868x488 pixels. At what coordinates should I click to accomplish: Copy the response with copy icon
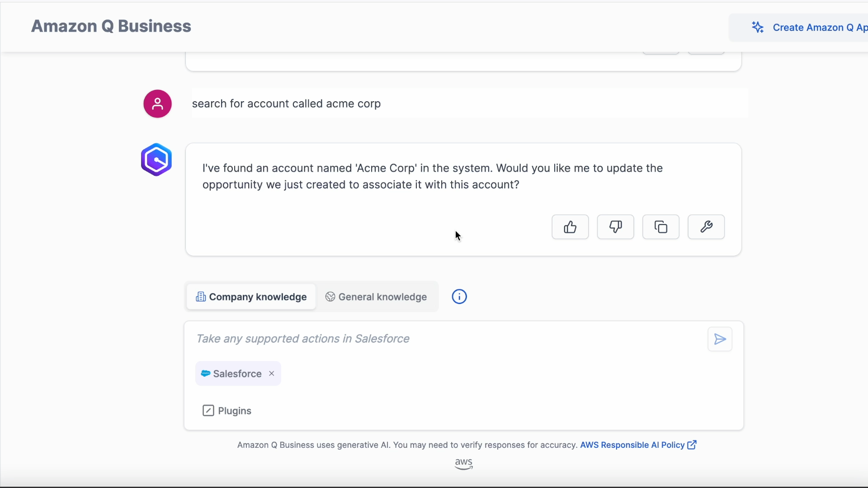point(660,227)
